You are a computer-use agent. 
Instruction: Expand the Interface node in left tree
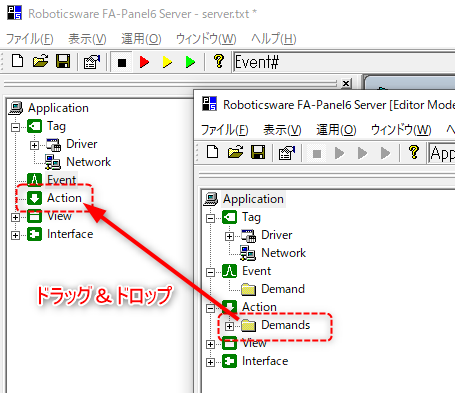pos(15,235)
